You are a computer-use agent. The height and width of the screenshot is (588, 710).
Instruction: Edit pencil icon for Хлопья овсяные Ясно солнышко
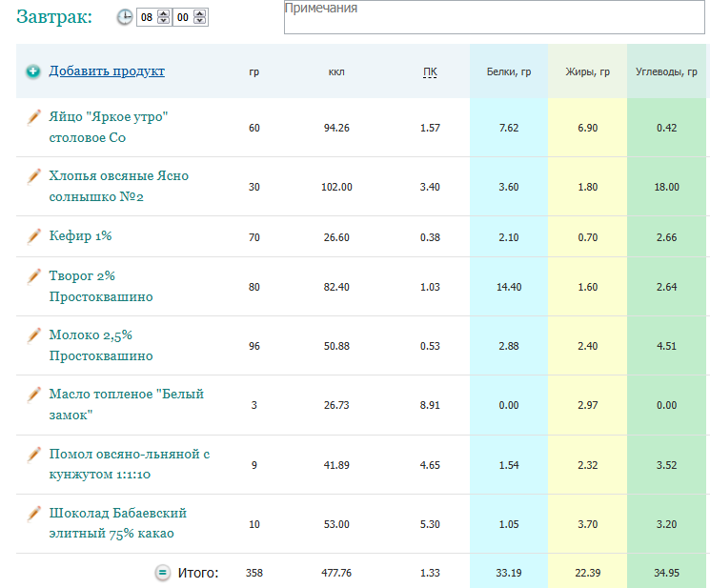click(x=33, y=176)
